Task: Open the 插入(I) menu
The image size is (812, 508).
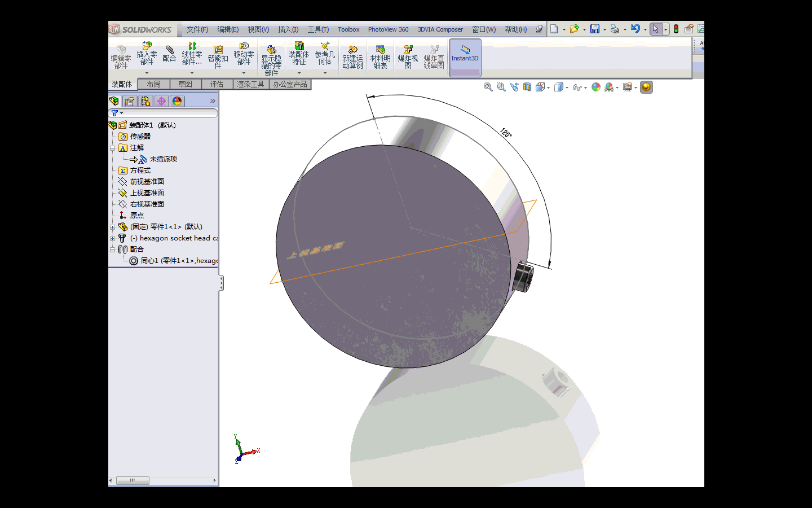Action: 288,29
